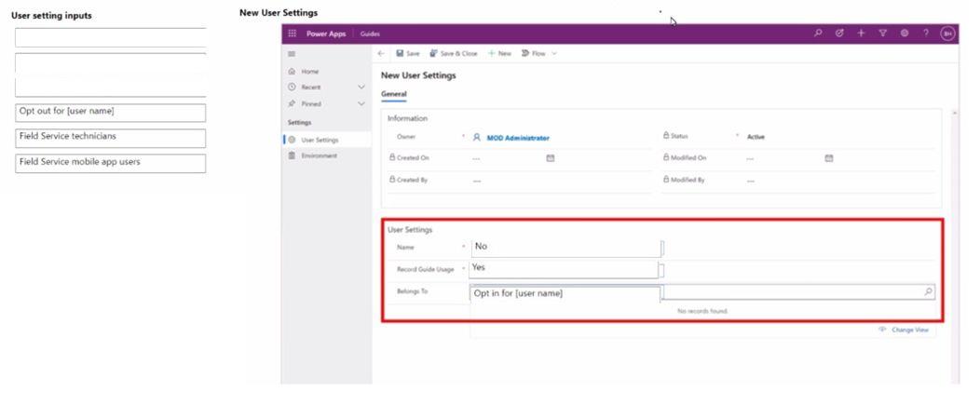Click the lock icon next to Status
Screen dimensions: 980x405
(666, 136)
